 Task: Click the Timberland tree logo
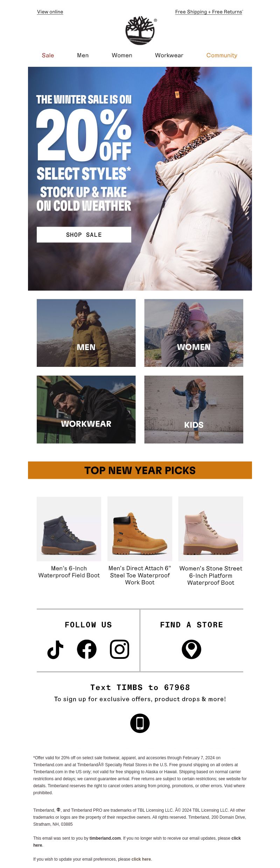140,30
